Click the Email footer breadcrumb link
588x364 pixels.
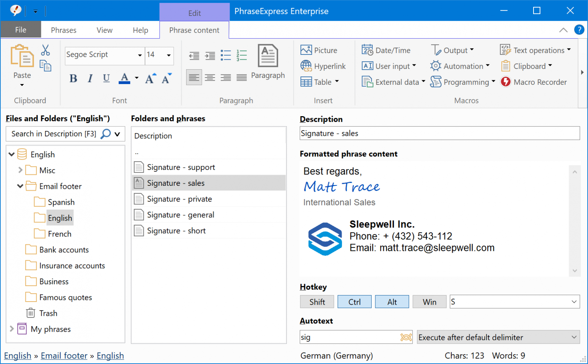pyautogui.click(x=64, y=356)
